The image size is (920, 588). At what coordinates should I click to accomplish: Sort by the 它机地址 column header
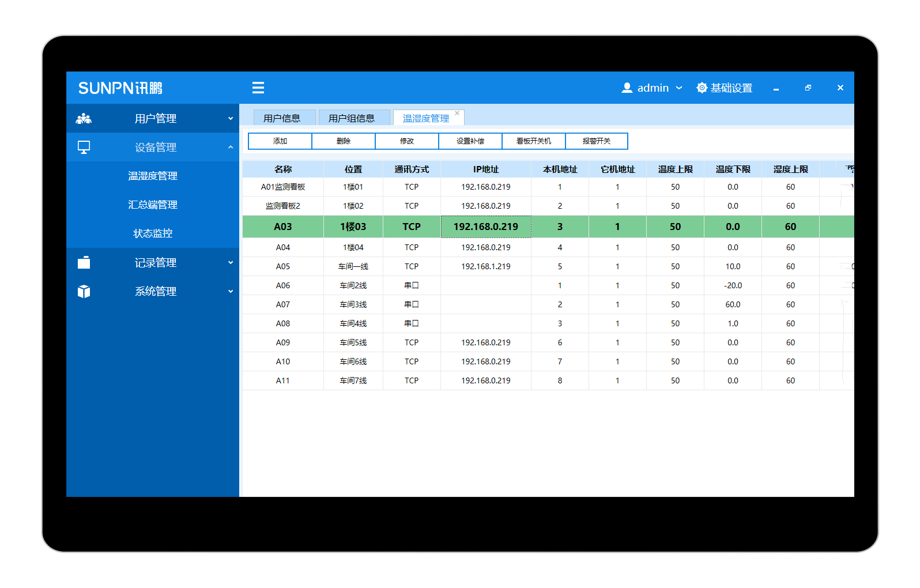(x=617, y=169)
